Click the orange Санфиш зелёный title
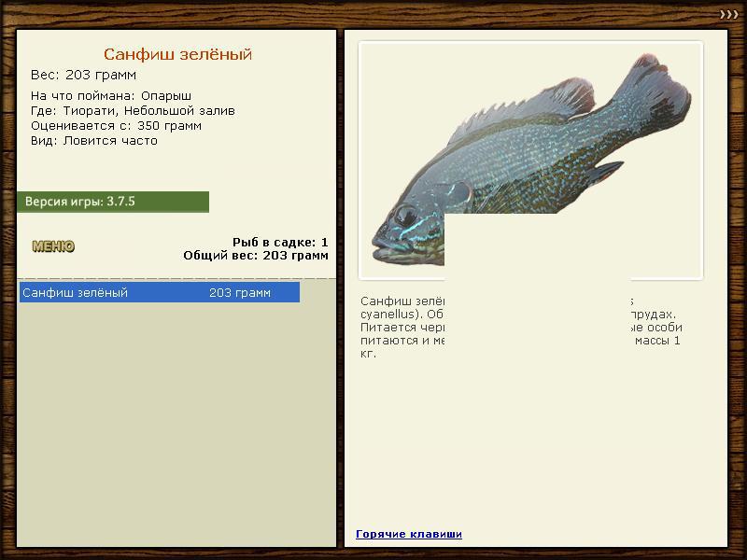747x560 pixels. click(x=177, y=54)
